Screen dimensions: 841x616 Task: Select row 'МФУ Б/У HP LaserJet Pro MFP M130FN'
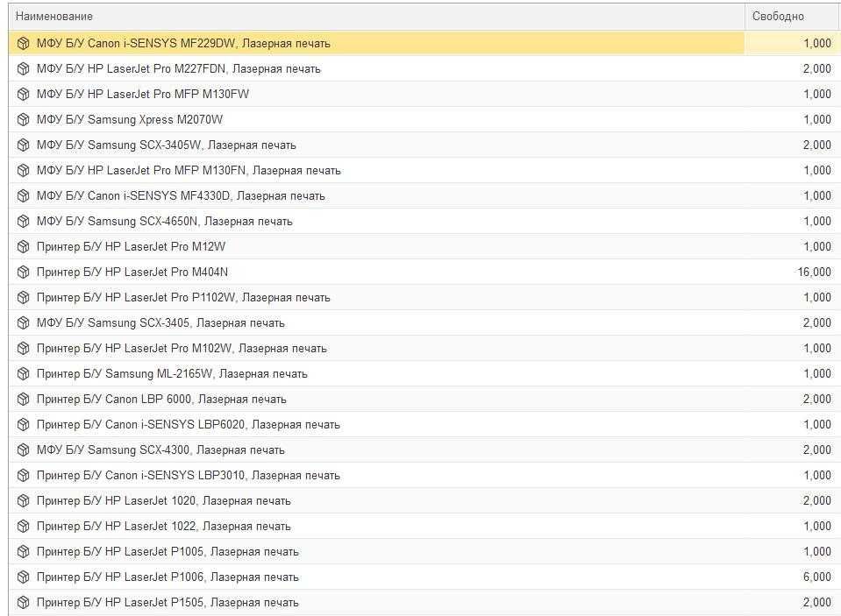click(424, 171)
